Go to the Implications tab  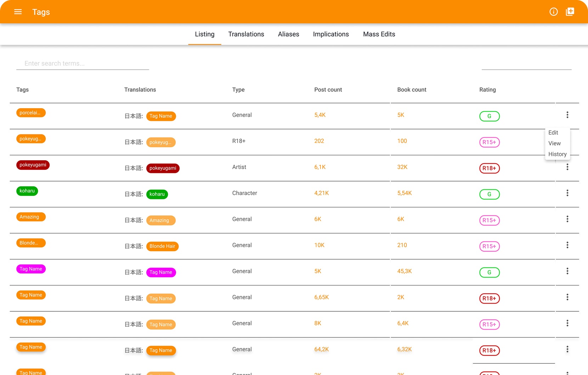point(331,34)
